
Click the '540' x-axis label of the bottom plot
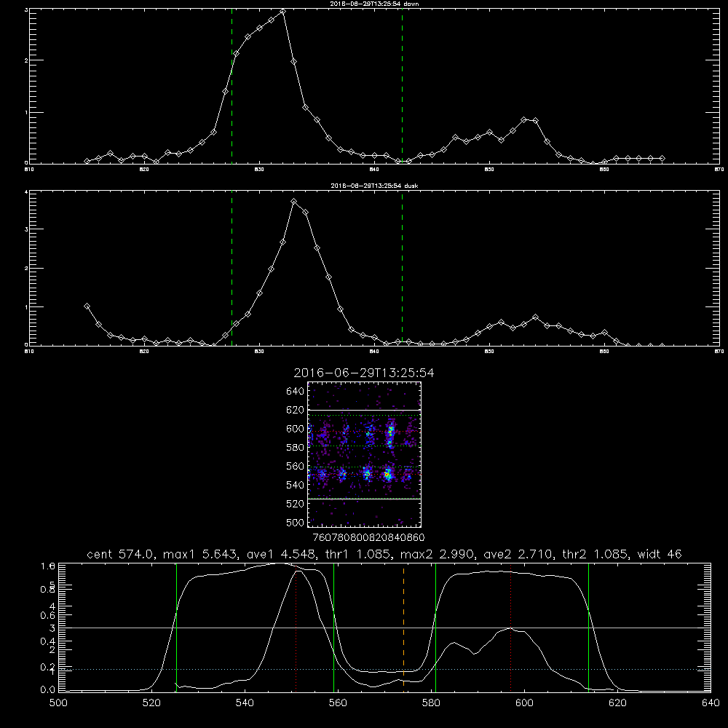tap(245, 703)
